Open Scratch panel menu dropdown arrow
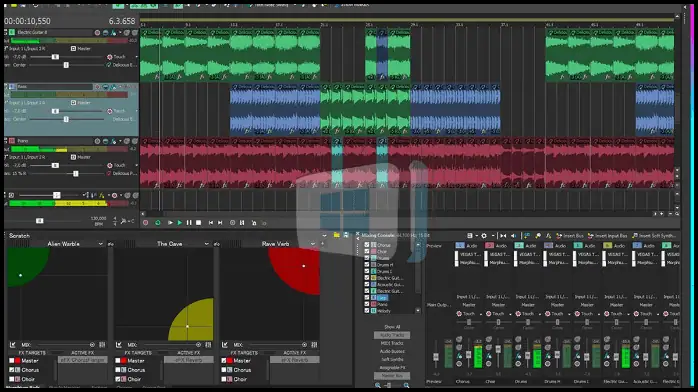Image resolution: width=698 pixels, height=392 pixels. coord(325,235)
